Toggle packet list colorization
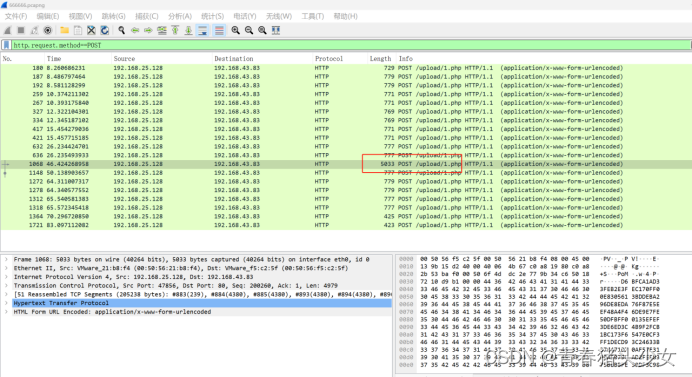692x377 pixels. coord(219,30)
